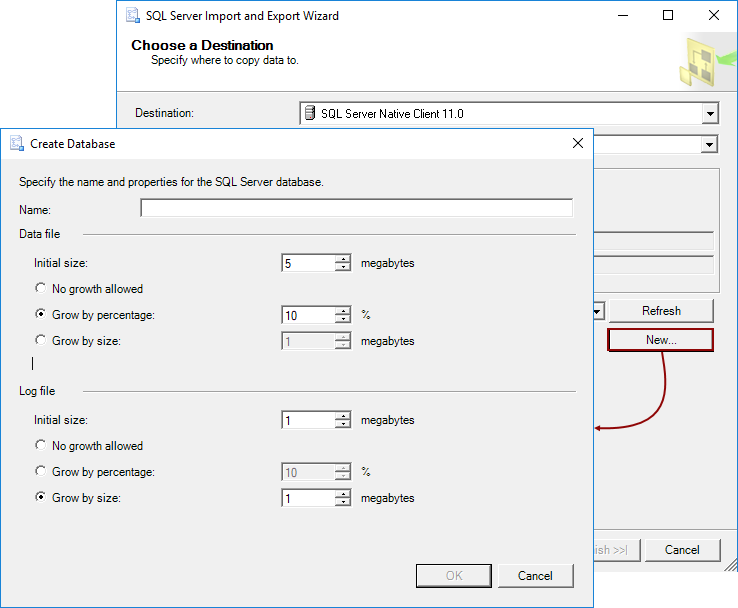This screenshot has height=608, width=738.
Task: Click the 'Name:' label
Action: [35, 210]
